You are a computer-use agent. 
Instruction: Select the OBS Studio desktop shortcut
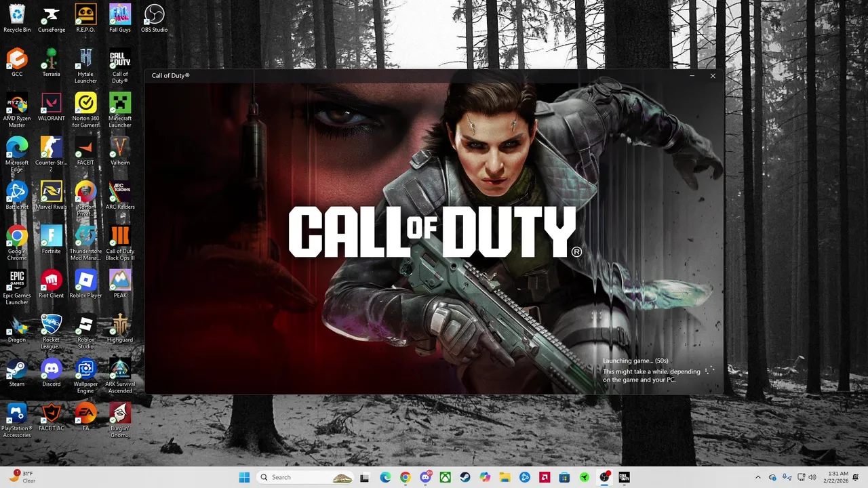coord(154,18)
